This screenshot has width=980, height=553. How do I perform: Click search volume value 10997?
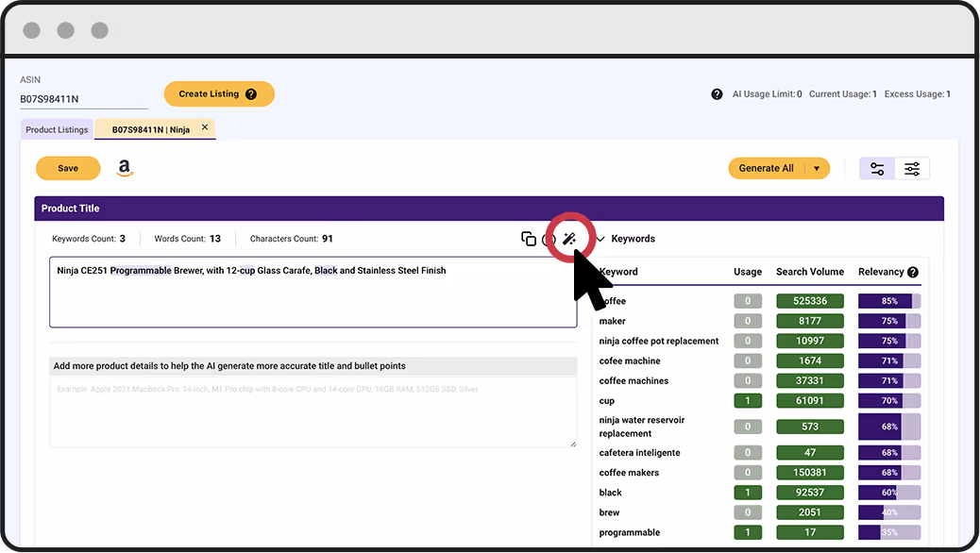(810, 342)
